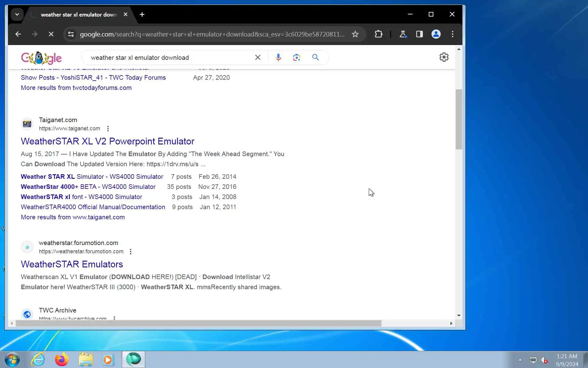Open WeatherSTAR Emulators result link
588x368 pixels.
coord(72,264)
